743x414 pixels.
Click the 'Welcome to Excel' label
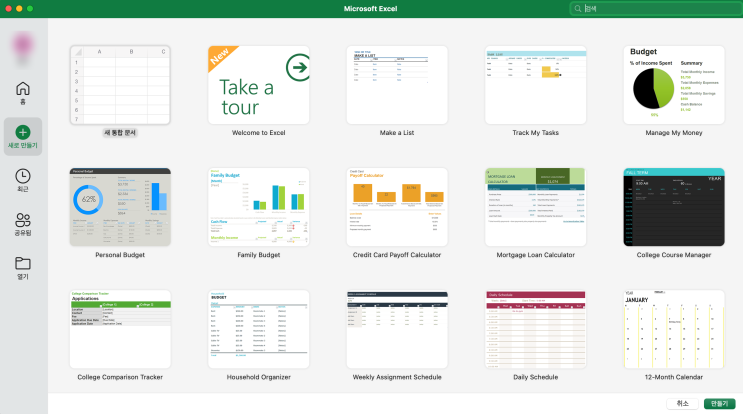259,133
